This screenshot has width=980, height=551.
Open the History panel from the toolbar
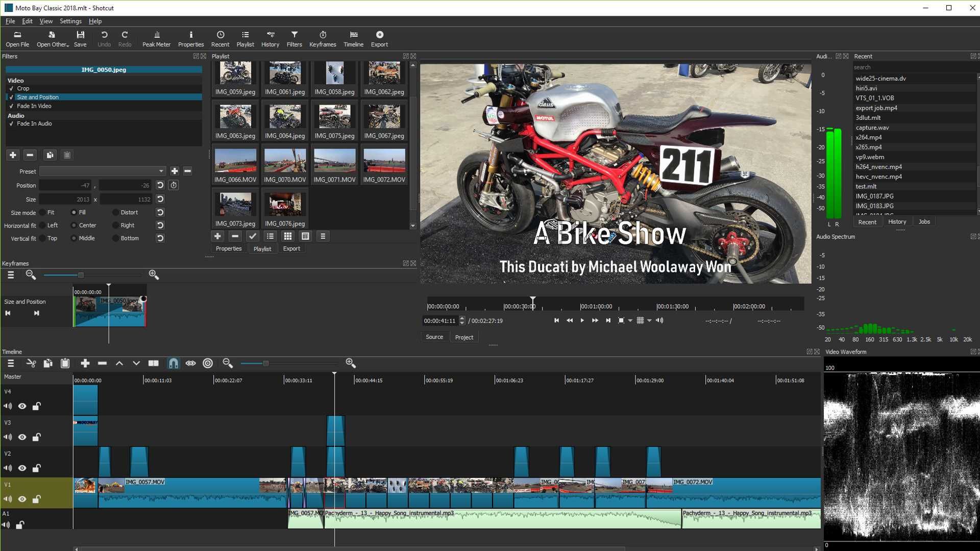tap(270, 38)
